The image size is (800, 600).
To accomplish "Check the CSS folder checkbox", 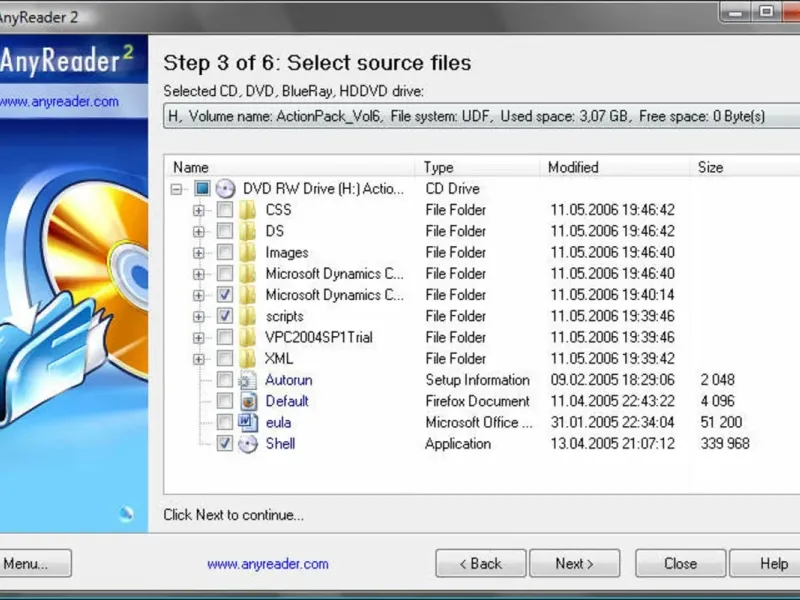I will click(x=224, y=210).
